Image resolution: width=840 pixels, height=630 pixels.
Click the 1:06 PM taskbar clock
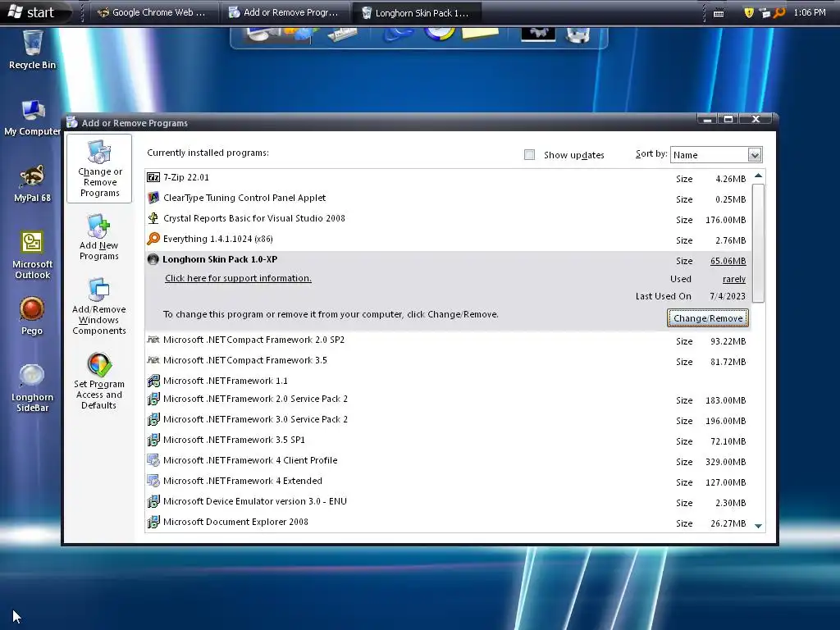pyautogui.click(x=809, y=12)
